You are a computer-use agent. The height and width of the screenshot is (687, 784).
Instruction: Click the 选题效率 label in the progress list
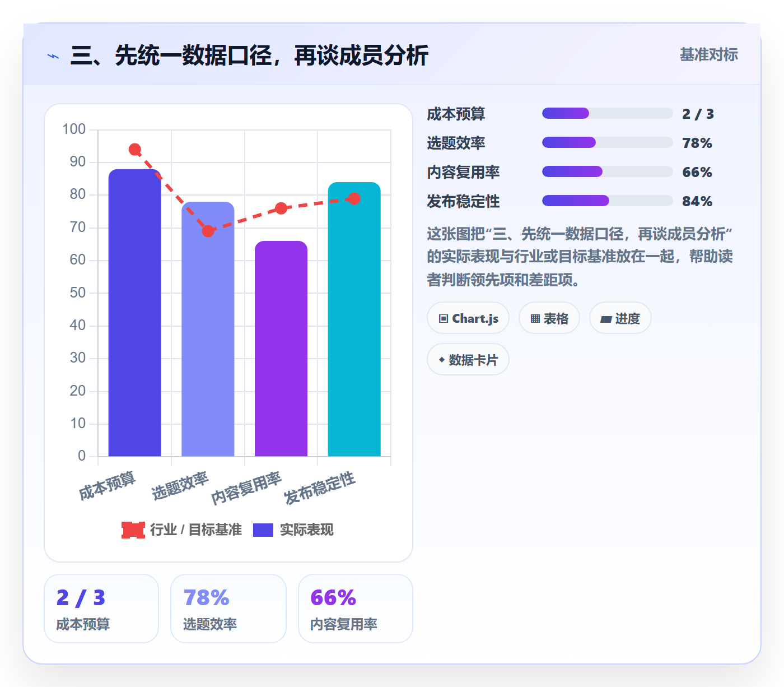(x=456, y=143)
